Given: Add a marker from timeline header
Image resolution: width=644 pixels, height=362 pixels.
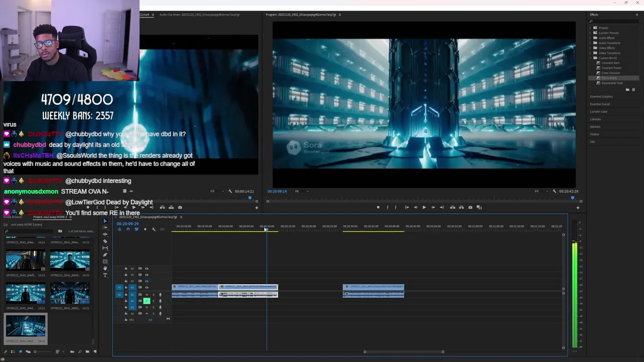Looking at the screenshot, I should [145, 229].
